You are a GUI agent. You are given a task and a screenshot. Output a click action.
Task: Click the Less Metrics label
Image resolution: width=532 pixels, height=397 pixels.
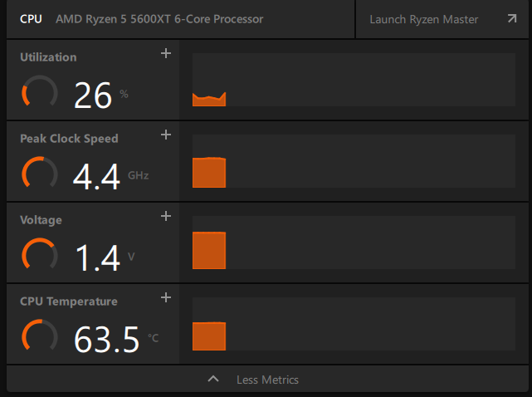pyautogui.click(x=267, y=380)
